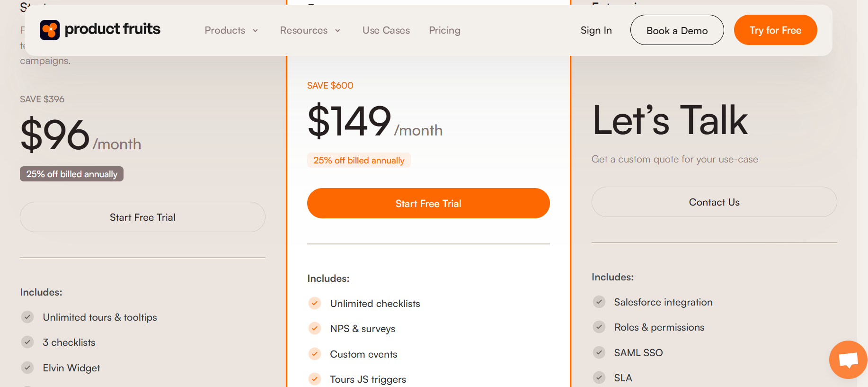Click the Try for Free button
This screenshot has height=387, width=868.
(x=775, y=30)
